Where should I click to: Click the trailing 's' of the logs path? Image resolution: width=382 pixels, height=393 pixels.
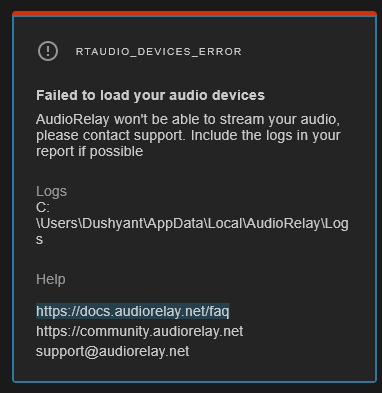pyautogui.click(x=39, y=240)
